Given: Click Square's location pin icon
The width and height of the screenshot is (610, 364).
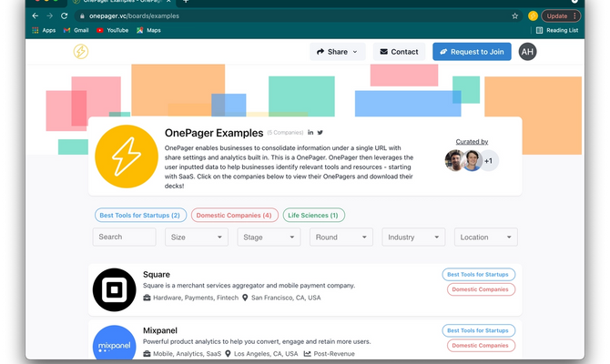Looking at the screenshot, I should click(245, 298).
